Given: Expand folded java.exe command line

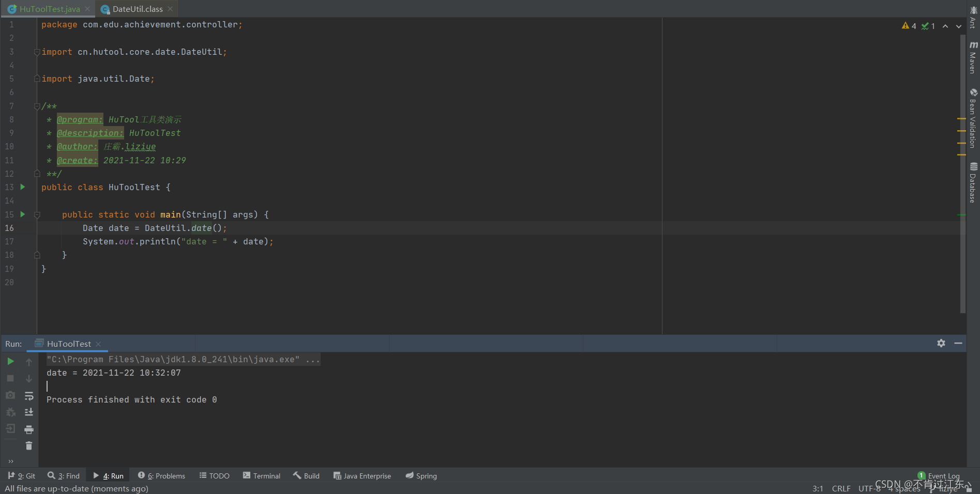Looking at the screenshot, I should tap(313, 359).
